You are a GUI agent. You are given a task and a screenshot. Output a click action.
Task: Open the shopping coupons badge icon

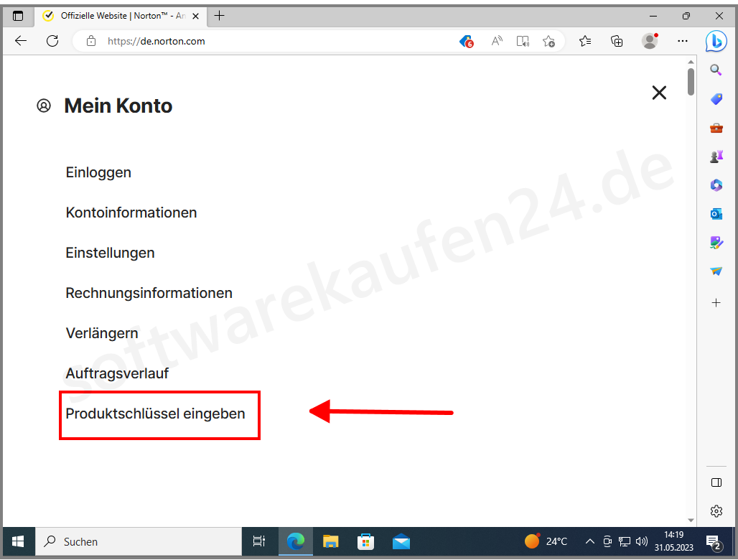466,42
